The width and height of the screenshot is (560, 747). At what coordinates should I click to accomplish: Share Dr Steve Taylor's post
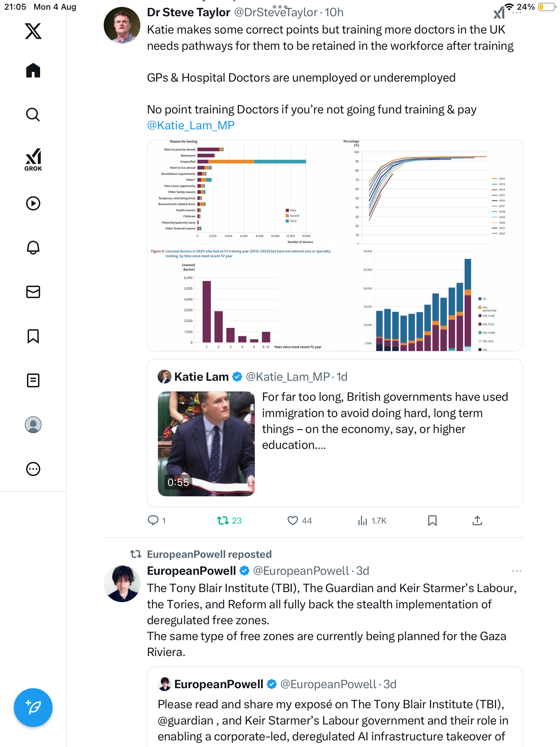(477, 520)
